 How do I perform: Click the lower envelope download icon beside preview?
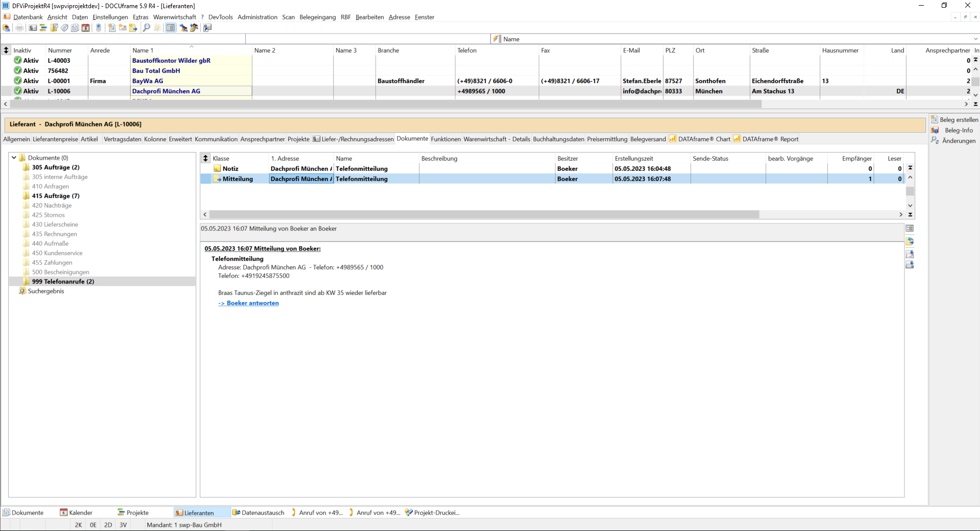point(910,265)
